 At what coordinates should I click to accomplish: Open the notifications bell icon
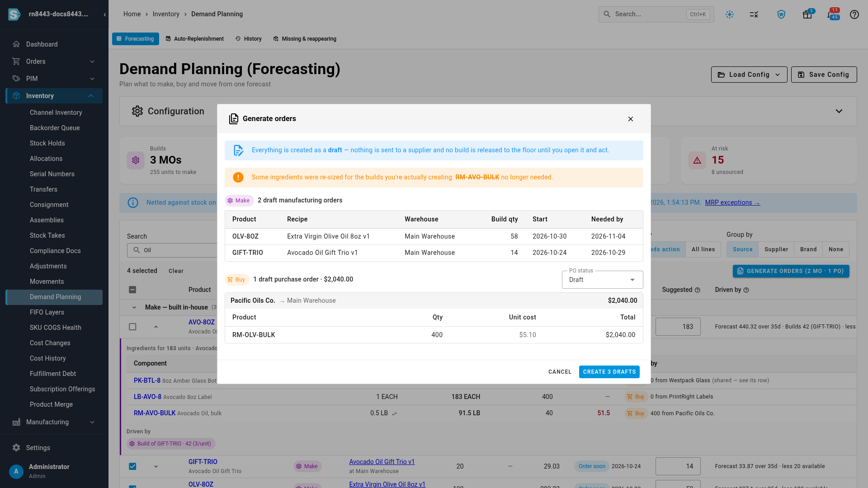pos(832,14)
